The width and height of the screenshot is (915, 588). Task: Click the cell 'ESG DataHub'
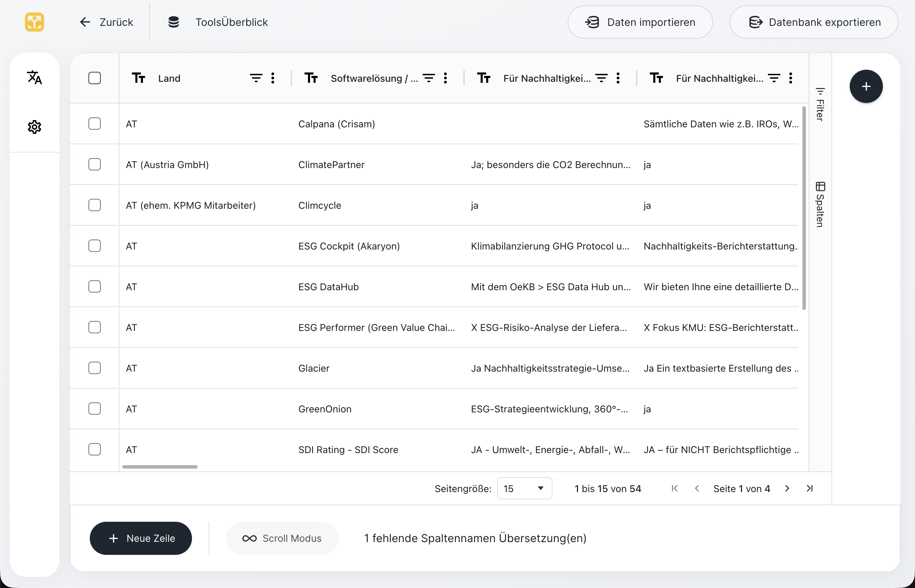point(378,287)
